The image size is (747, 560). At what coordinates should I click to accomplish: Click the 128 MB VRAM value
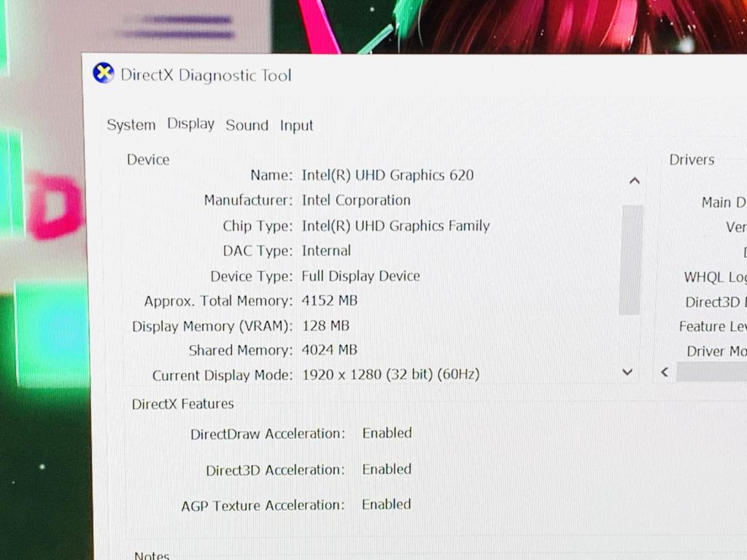click(x=326, y=326)
